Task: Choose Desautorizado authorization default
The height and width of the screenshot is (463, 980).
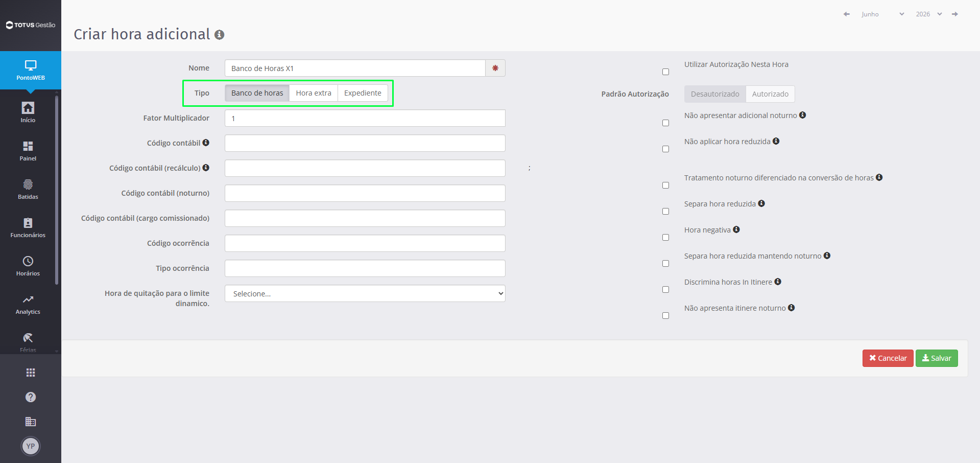Action: pyautogui.click(x=715, y=94)
